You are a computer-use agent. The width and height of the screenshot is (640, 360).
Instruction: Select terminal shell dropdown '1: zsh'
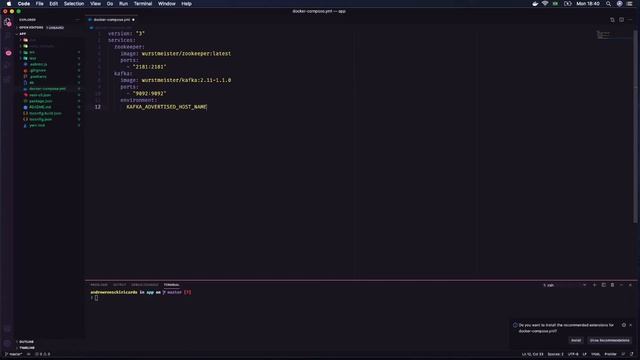click(564, 285)
